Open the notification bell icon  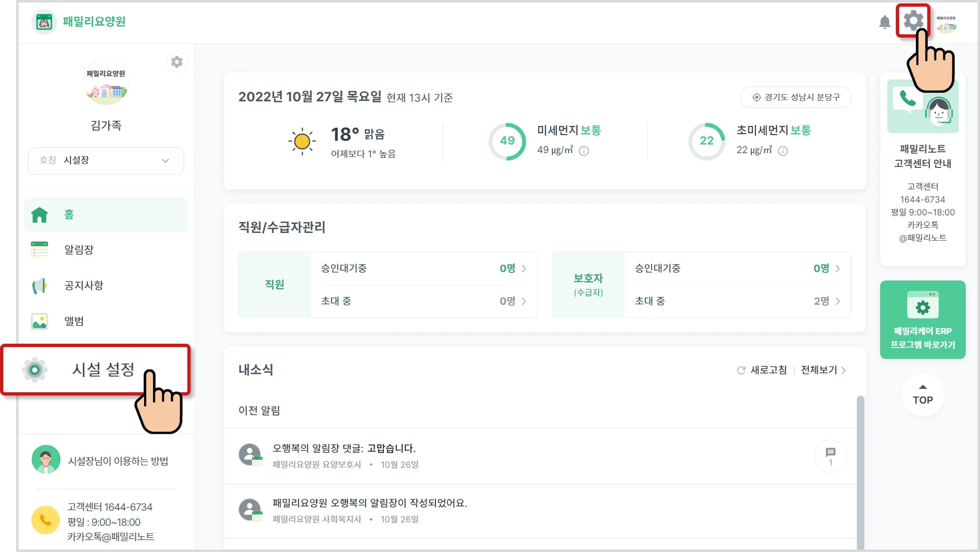click(x=884, y=22)
